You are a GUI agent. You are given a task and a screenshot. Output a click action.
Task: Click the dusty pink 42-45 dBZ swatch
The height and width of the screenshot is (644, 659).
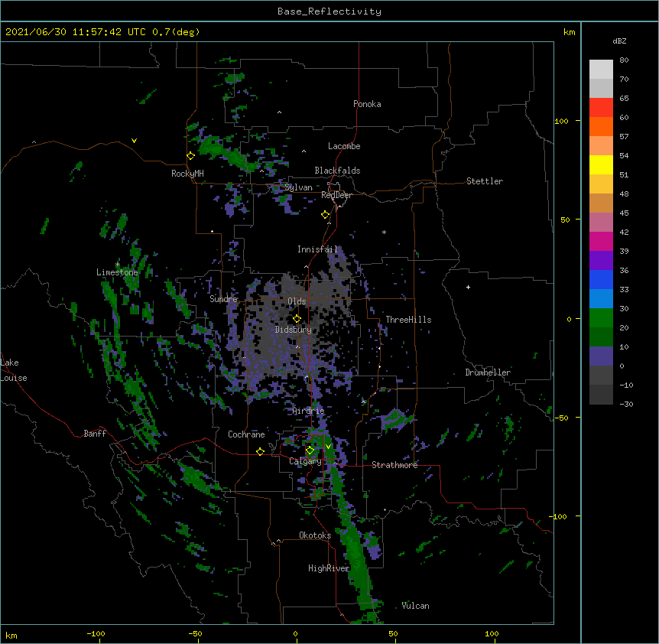click(x=601, y=222)
